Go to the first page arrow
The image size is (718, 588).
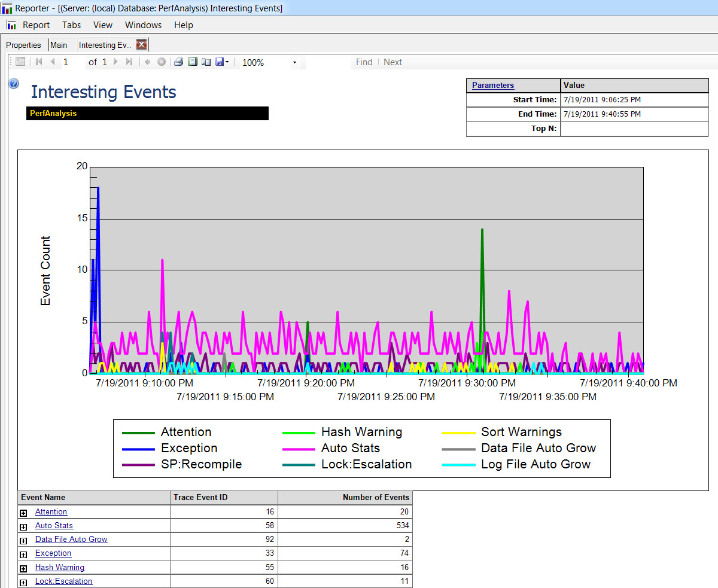point(39,62)
